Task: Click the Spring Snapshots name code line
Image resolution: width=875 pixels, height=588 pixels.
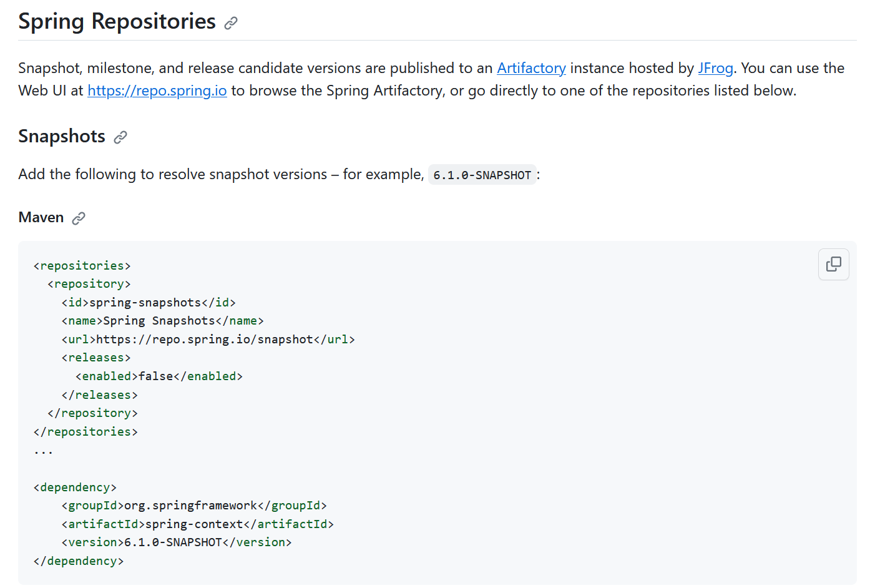Action: point(162,321)
